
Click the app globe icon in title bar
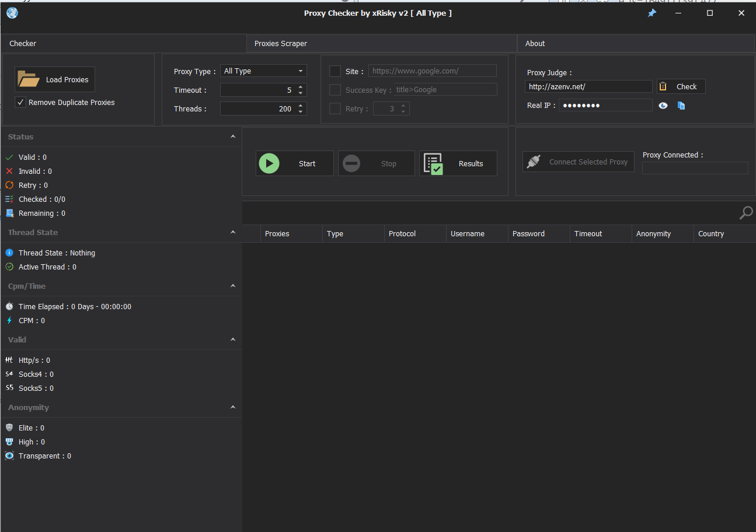click(12, 13)
